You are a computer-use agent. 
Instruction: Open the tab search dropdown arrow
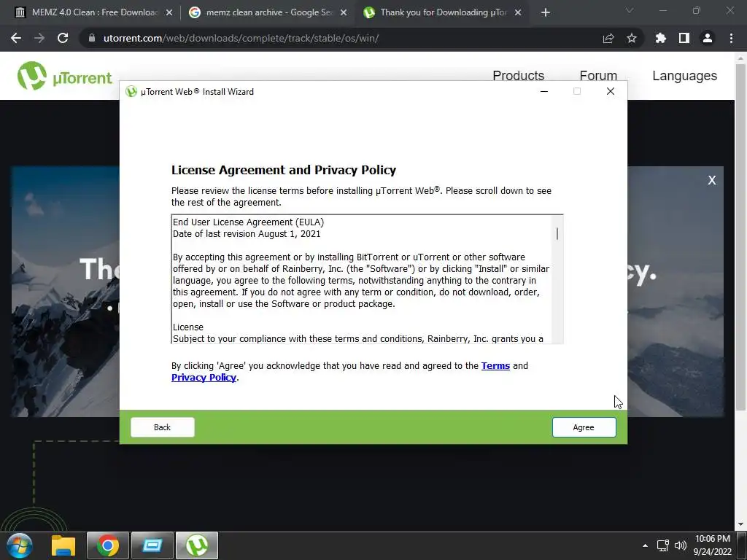tap(630, 10)
